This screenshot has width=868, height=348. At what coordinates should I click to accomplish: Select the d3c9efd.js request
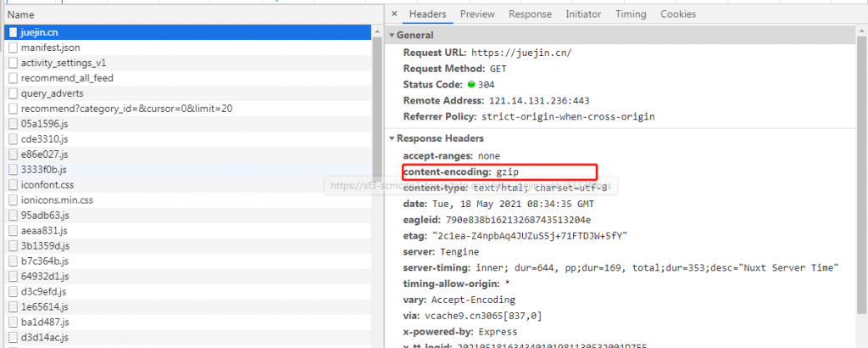point(188,291)
